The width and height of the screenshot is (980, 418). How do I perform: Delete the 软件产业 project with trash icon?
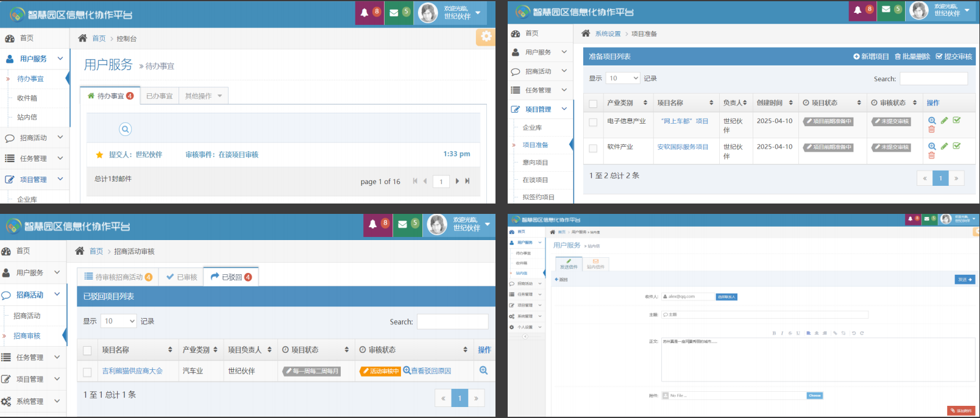click(931, 156)
